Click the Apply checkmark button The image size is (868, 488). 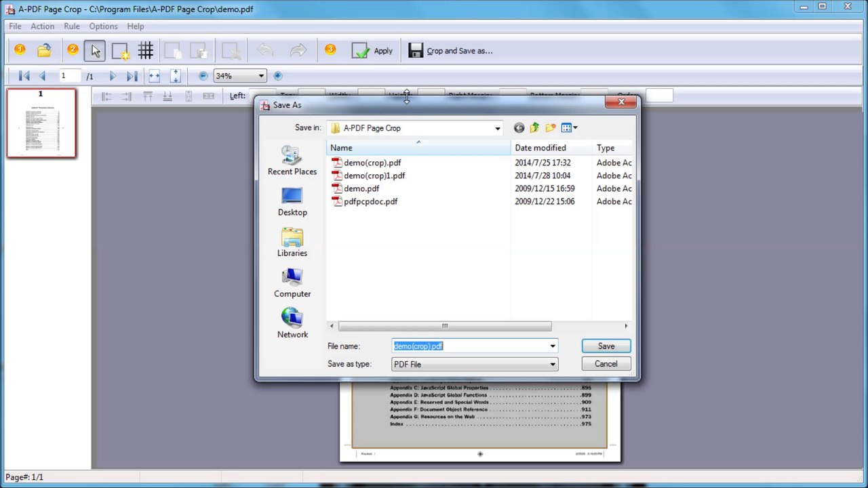[x=372, y=51]
